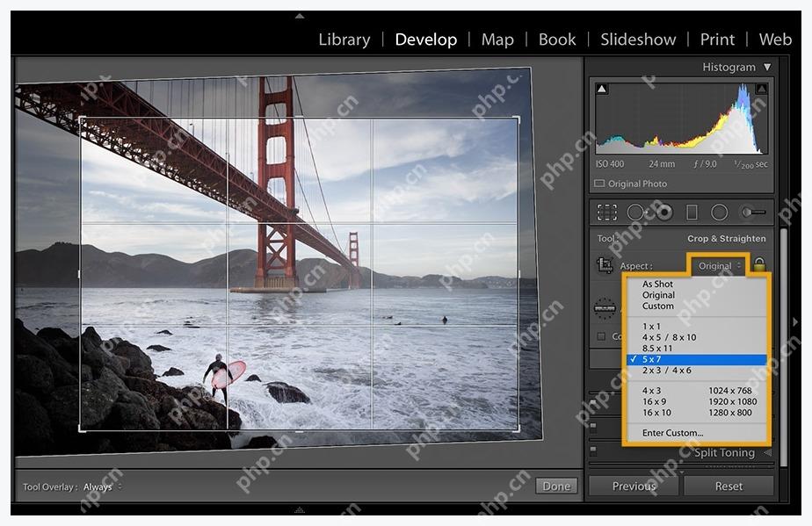The image size is (812, 526).
Task: Select the 1024 x 768 preset
Action: coord(729,391)
